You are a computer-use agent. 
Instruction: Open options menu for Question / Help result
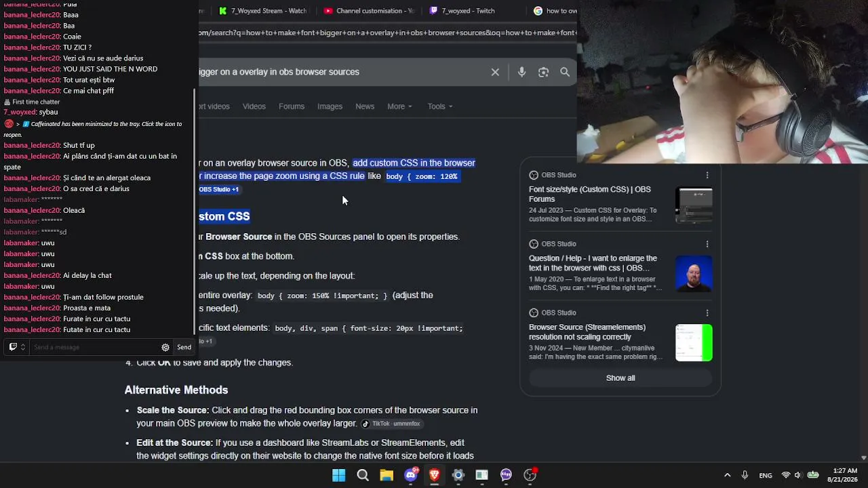(707, 244)
